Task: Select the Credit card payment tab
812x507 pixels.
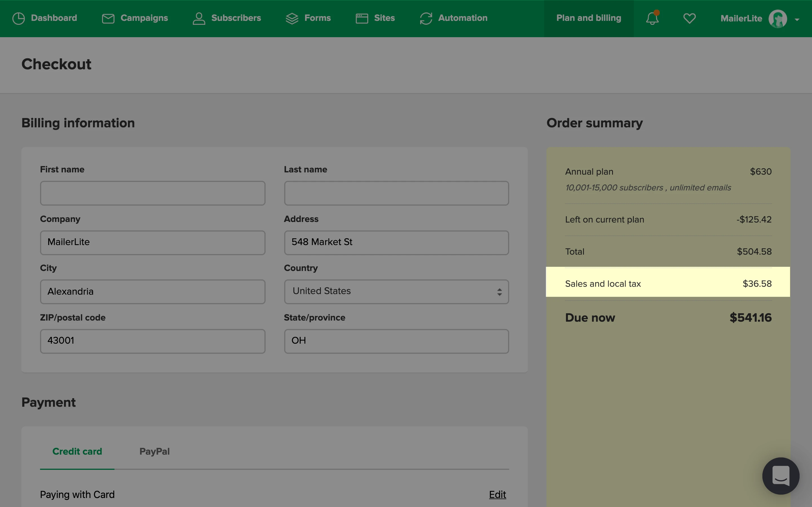Action: 77,451
